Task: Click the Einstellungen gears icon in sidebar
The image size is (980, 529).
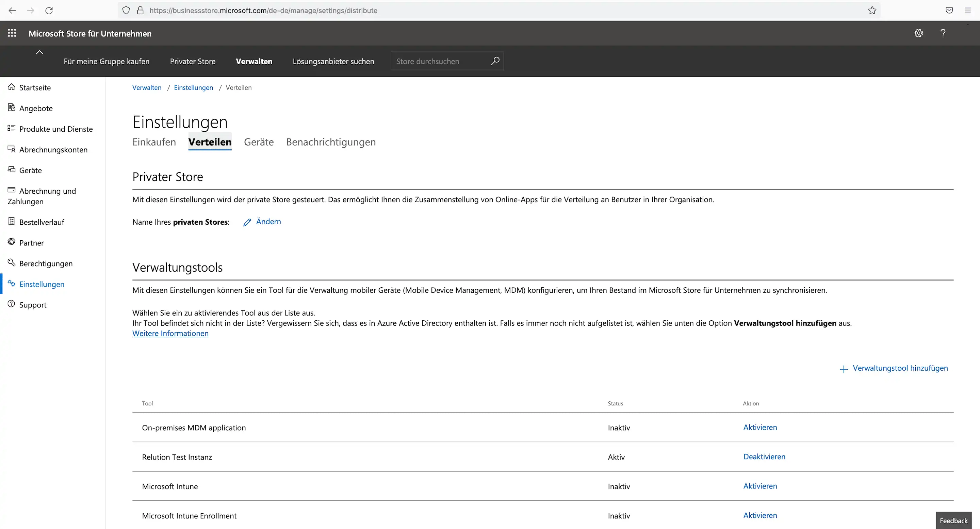Action: coord(12,283)
